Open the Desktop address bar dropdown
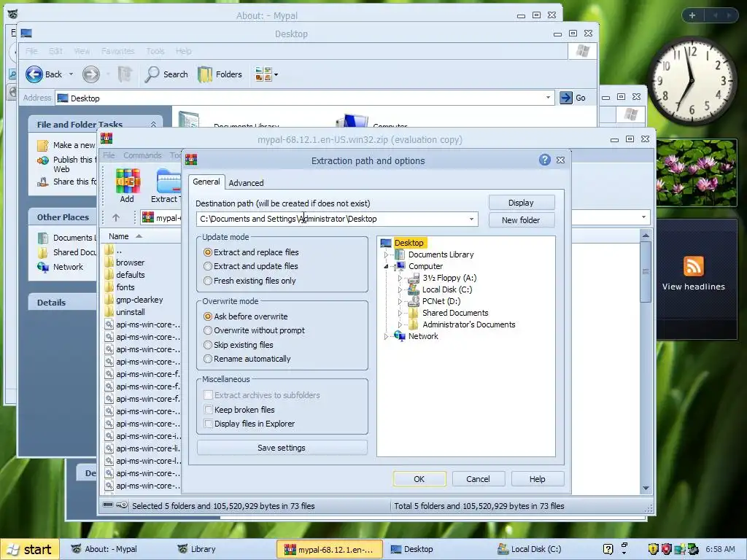 548,98
